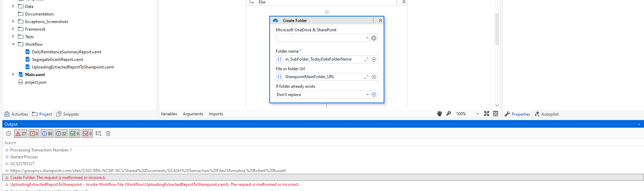Select UploadingExtractedReportToSharepoint.xaml file
This screenshot has height=191, width=644.
pos(73,67)
